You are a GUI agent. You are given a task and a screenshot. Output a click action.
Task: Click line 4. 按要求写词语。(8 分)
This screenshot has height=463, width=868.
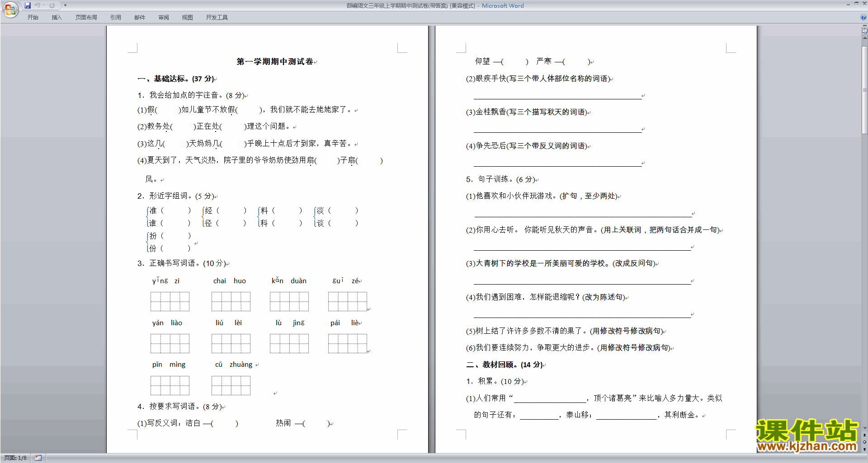click(x=180, y=407)
